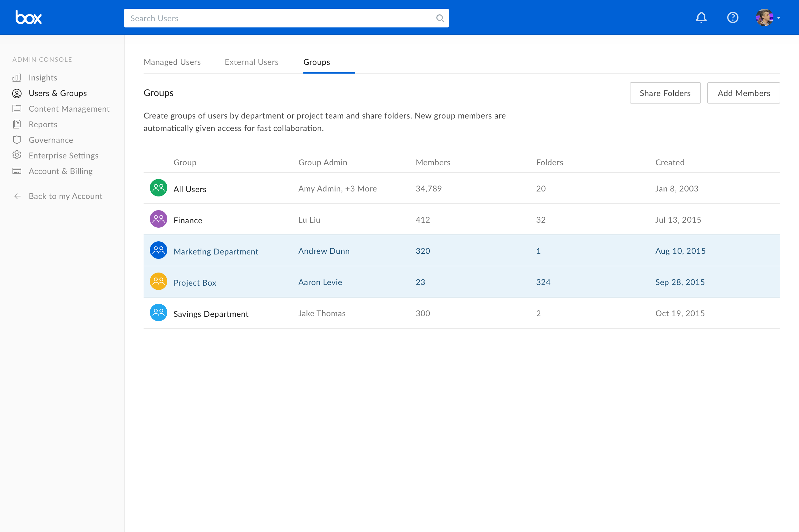Switch to the External Users tab
Screen dimensions: 799x532
coord(251,62)
